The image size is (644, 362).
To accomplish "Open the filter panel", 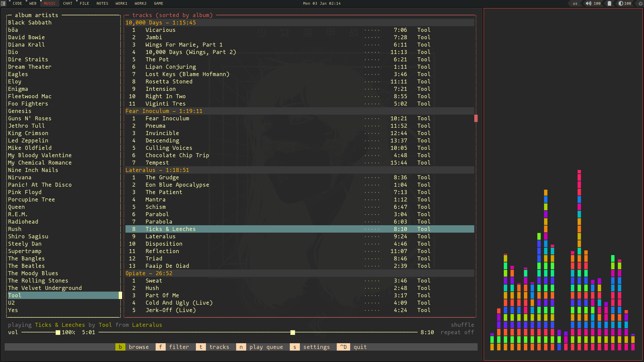I will (x=179, y=347).
